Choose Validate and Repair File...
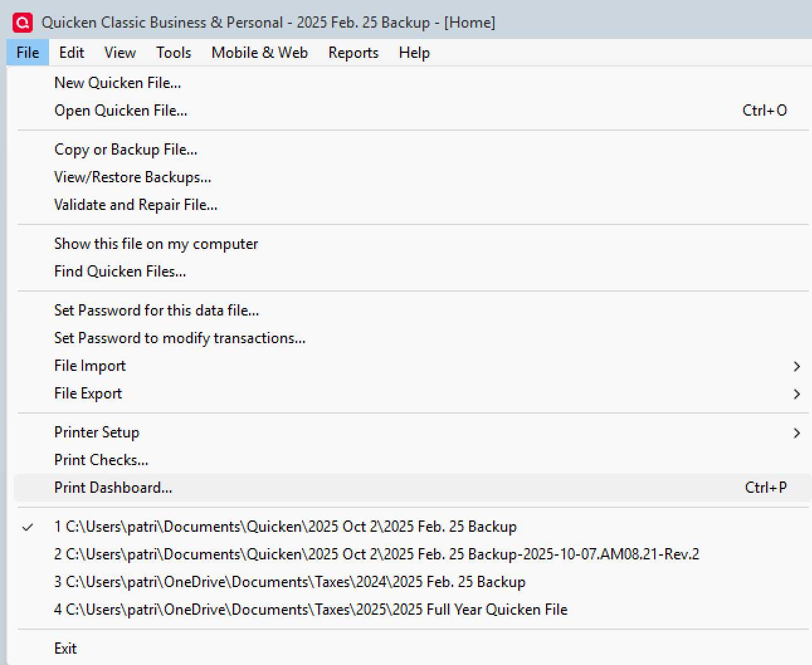The width and height of the screenshot is (812, 665). click(x=413, y=205)
